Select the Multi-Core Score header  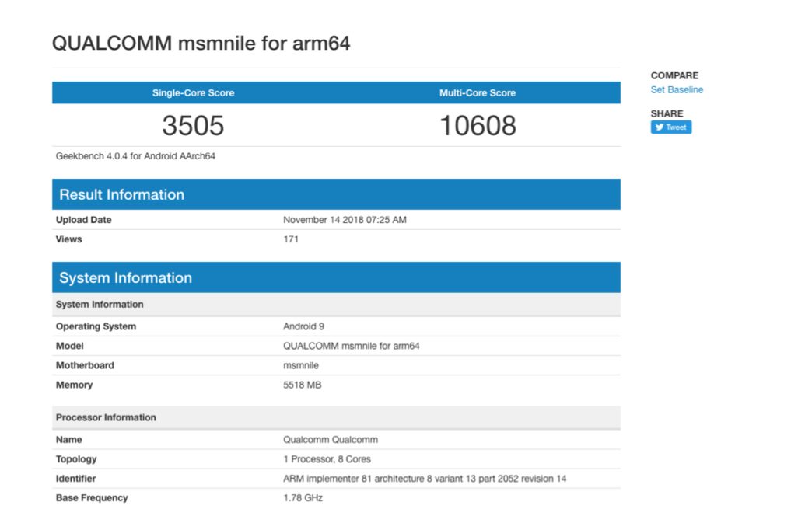pyautogui.click(x=478, y=93)
